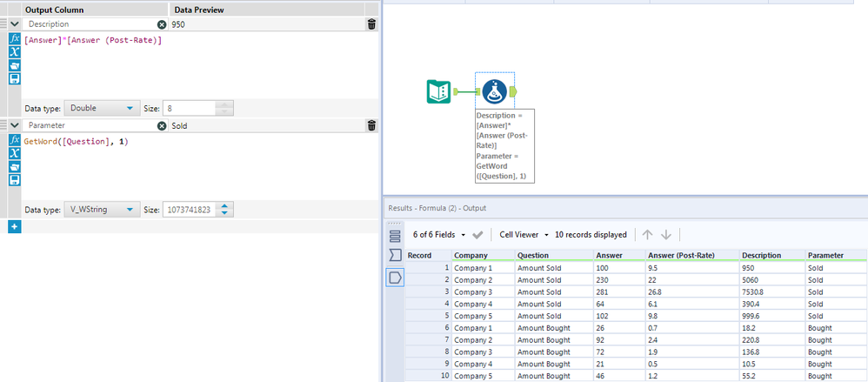
Task: Open the Cell Viewer dropdown
Action: coord(524,235)
